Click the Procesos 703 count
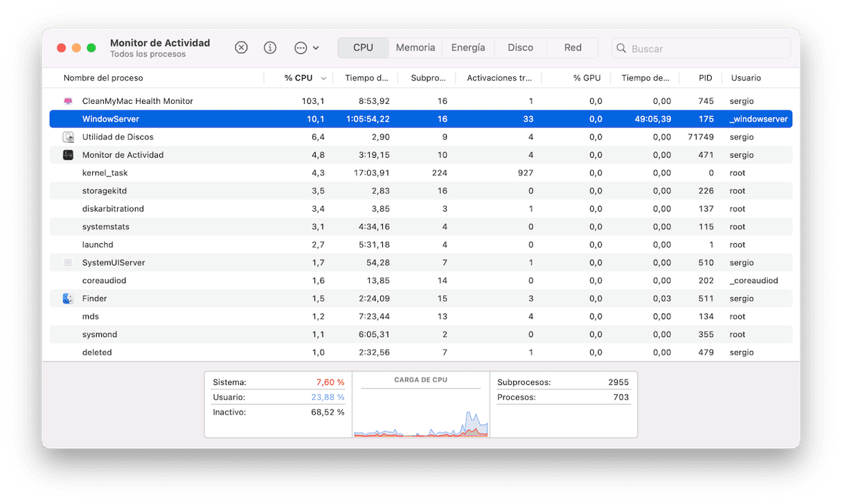Screen dimensions: 842x504 621,397
